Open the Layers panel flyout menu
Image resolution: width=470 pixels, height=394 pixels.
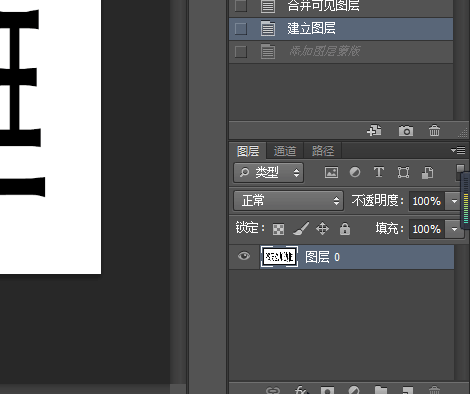coord(458,150)
